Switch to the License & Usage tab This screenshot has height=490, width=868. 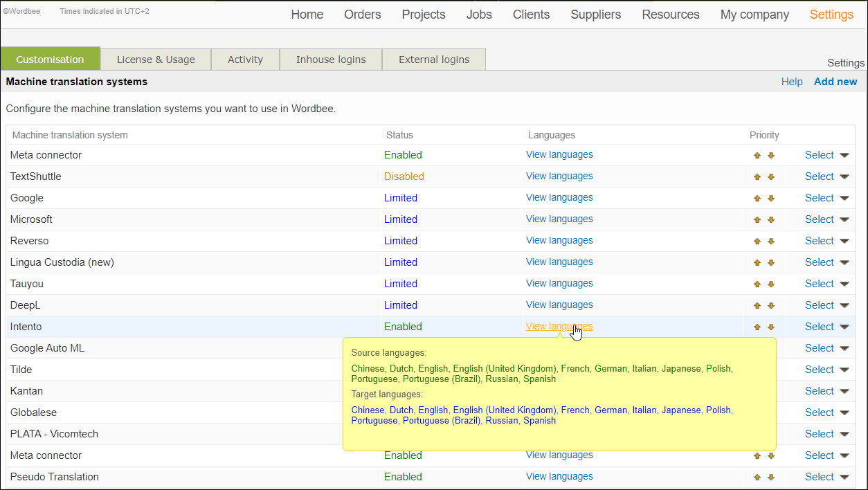[156, 59]
